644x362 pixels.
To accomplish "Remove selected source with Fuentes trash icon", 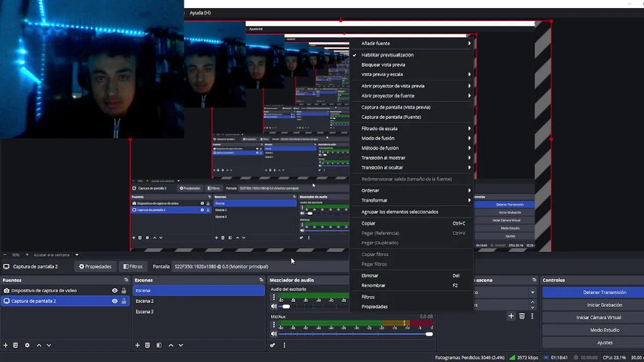I will point(16,345).
